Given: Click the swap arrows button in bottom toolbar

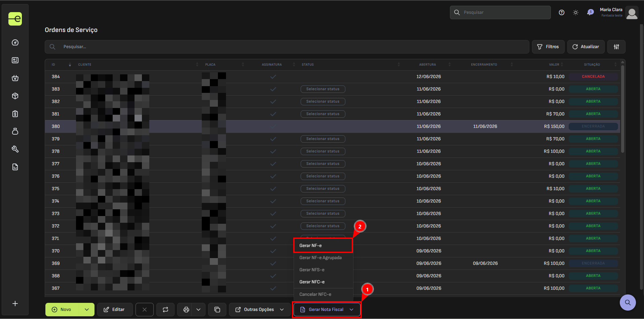Looking at the screenshot, I should coord(165,310).
